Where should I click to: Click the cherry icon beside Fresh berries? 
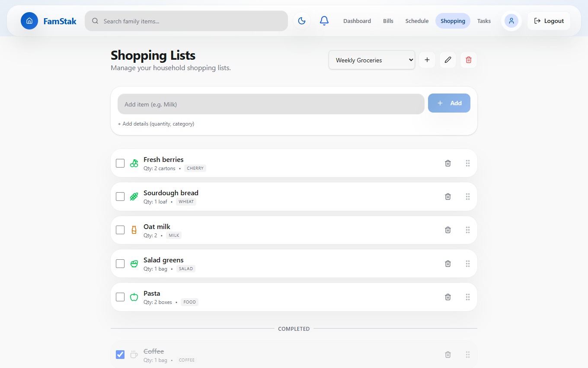tap(134, 163)
